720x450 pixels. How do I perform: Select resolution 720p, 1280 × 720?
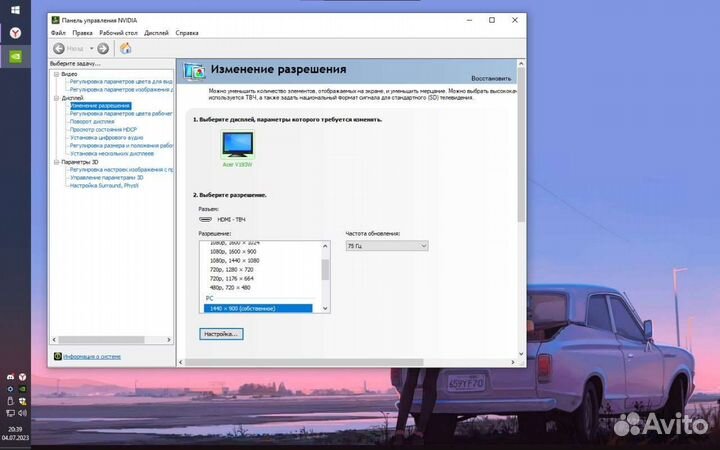click(x=231, y=270)
